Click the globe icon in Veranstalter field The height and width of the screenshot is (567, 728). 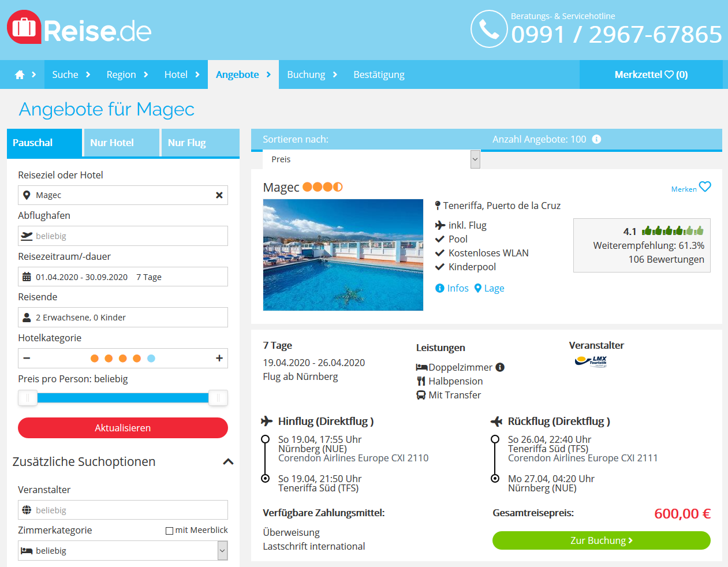click(27, 510)
